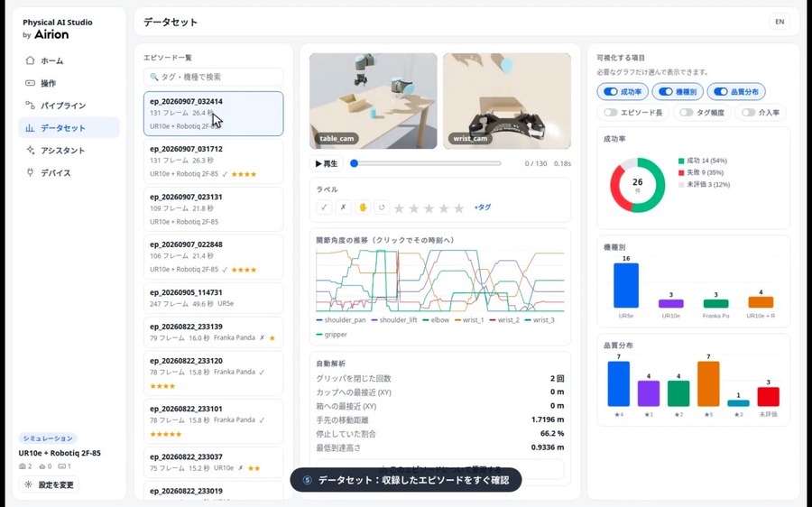Toggle 品質分布 chart off
This screenshot has width=812, height=507.
pos(736,92)
